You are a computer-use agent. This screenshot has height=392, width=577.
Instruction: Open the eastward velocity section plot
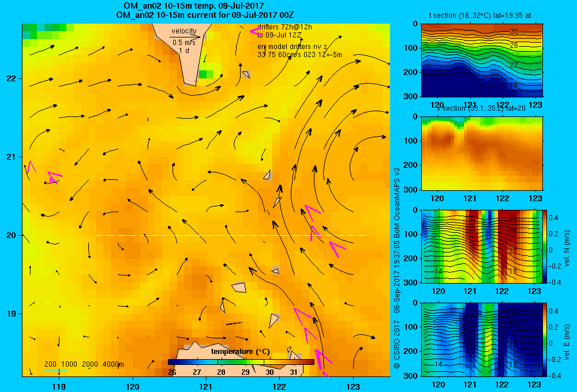pos(482,340)
